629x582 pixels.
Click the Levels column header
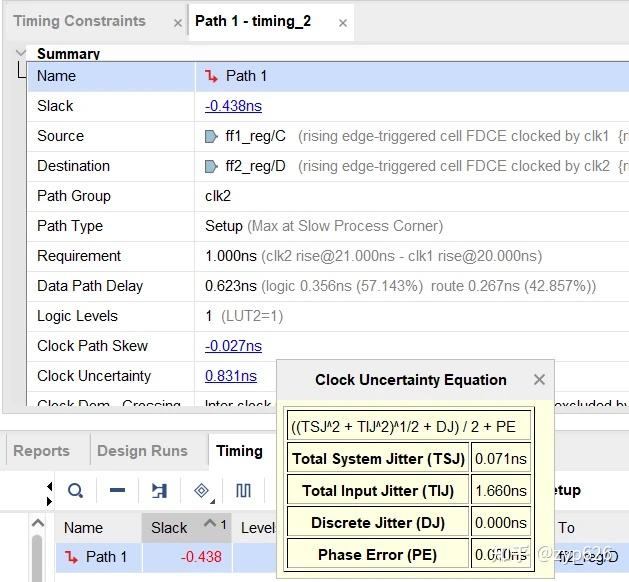(256, 527)
